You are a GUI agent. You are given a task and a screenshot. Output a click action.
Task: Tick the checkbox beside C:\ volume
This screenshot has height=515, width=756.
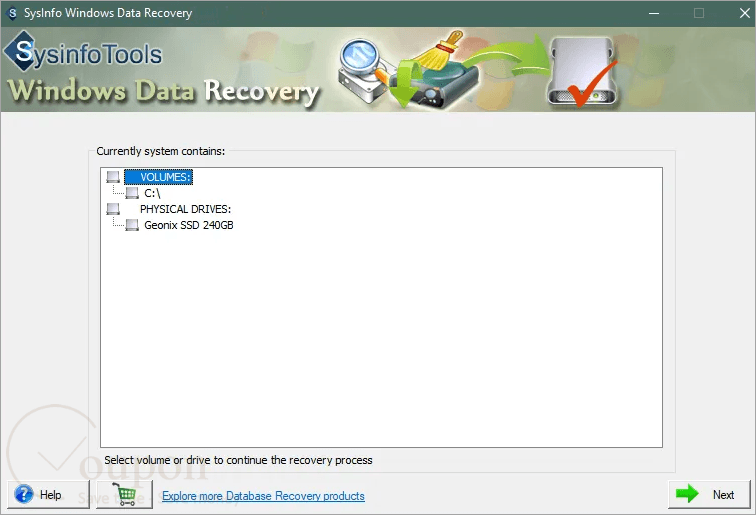[132, 193]
